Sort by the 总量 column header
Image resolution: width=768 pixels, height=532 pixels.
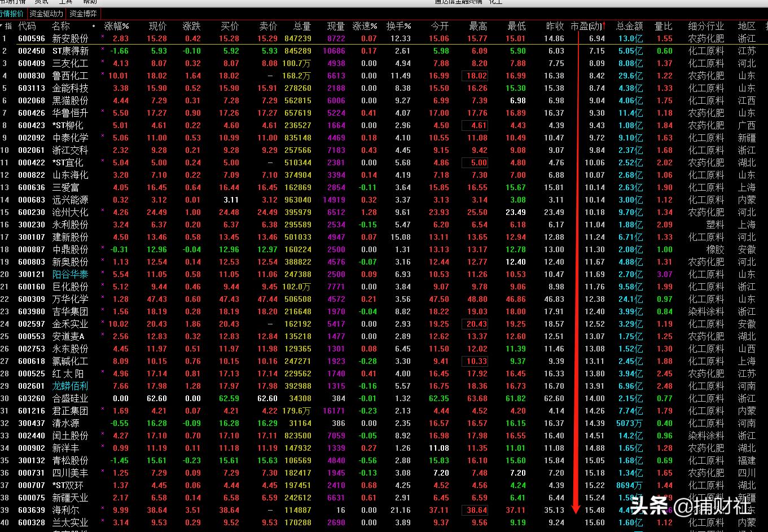[x=302, y=26]
